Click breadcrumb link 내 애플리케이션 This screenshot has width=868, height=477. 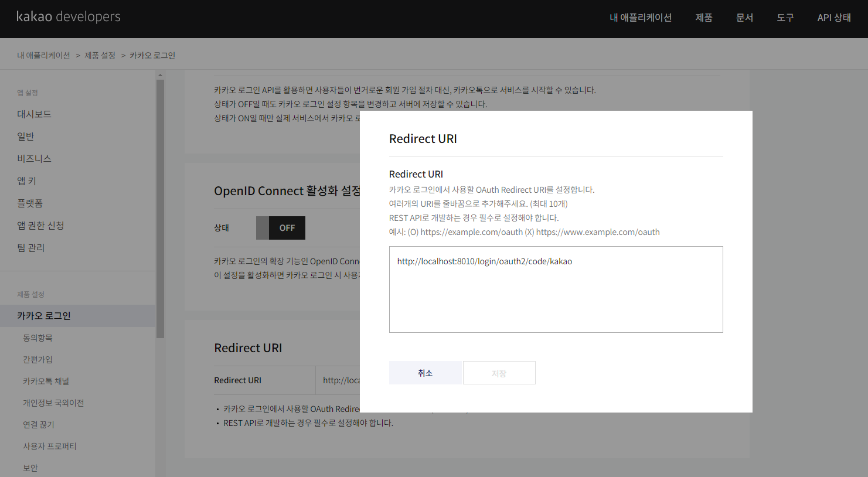pyautogui.click(x=43, y=55)
